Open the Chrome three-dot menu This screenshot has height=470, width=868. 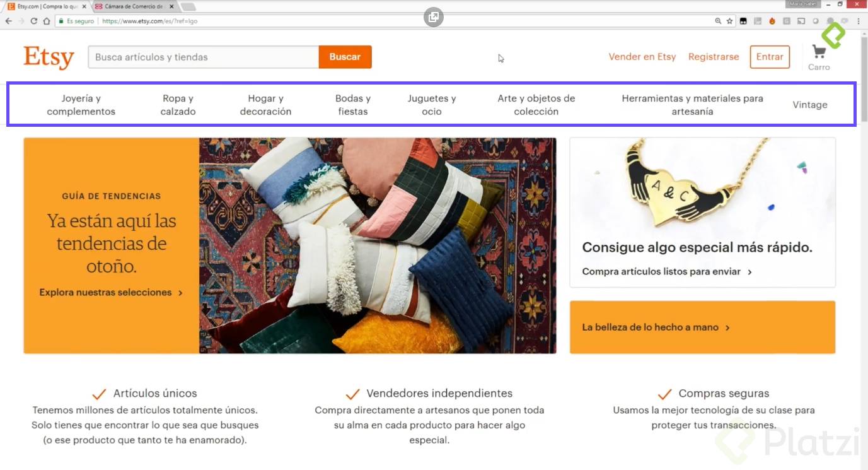pos(860,21)
